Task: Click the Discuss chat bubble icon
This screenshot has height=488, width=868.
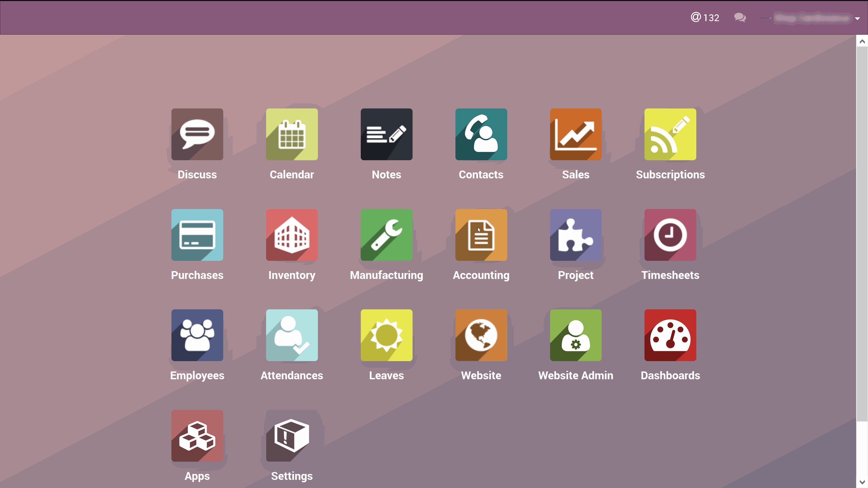Action: (x=197, y=134)
